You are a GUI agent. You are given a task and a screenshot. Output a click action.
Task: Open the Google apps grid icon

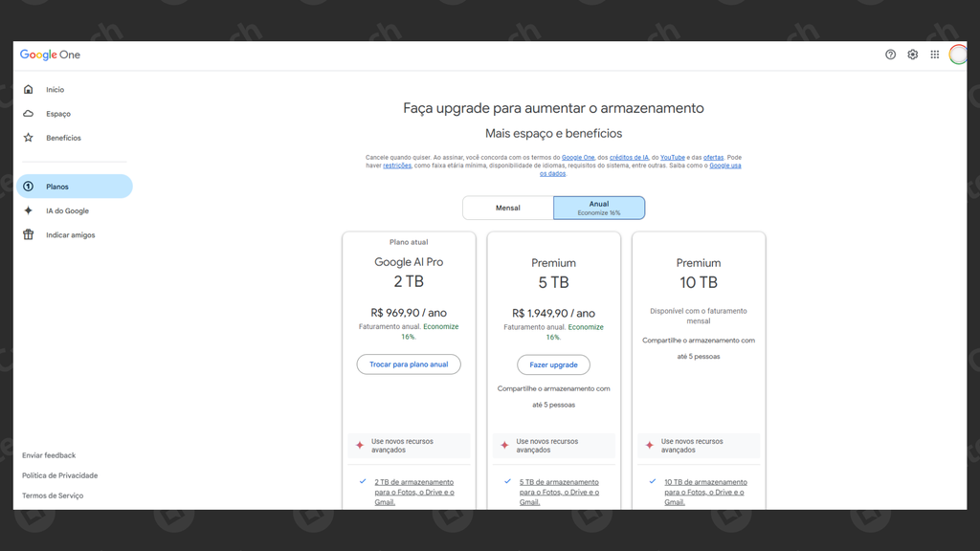pos(934,55)
